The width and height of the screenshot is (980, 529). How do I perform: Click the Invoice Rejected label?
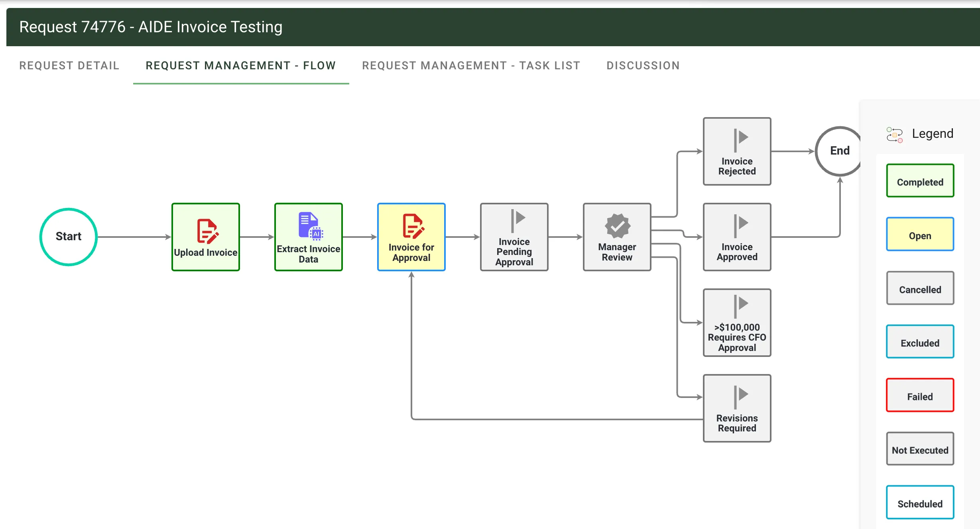(x=737, y=166)
